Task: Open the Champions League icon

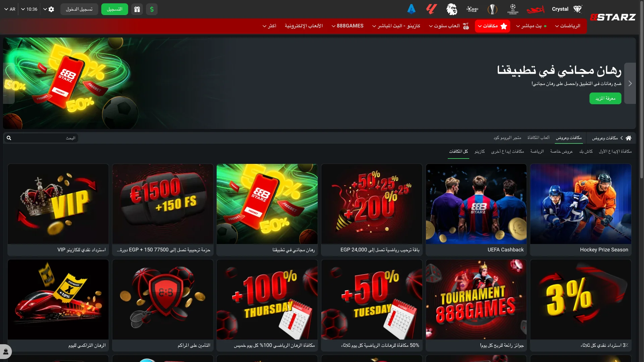Action: pos(513,9)
